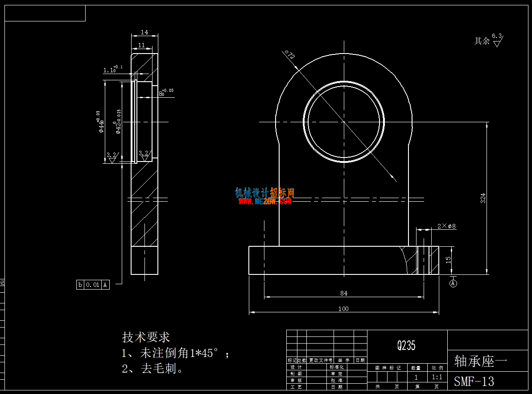Click the '11' dimension text

tap(141, 45)
